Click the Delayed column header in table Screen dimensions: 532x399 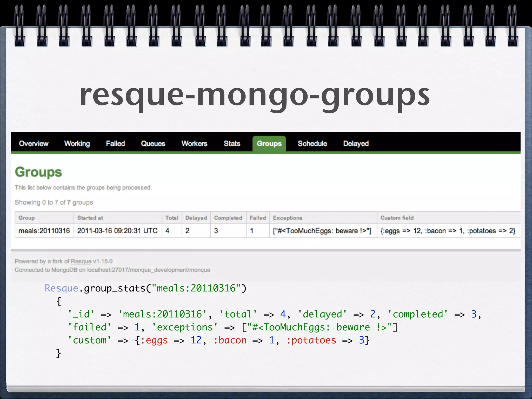coord(196,218)
